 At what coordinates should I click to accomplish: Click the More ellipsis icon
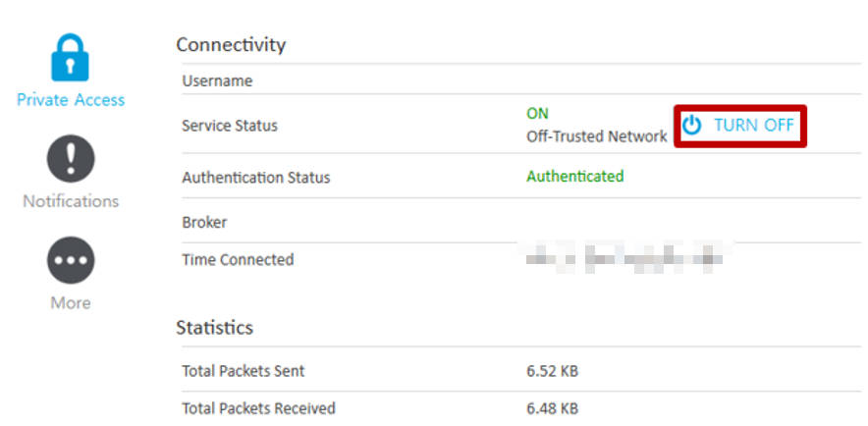[71, 260]
